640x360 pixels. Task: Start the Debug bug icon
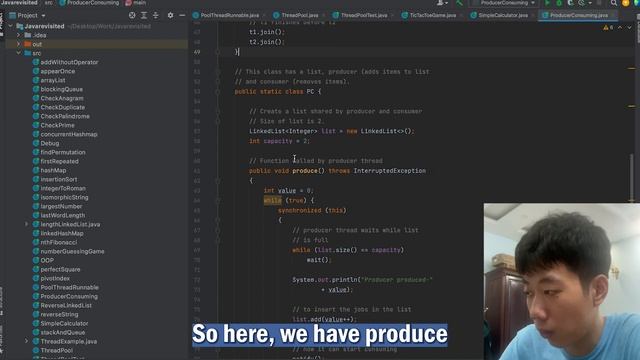click(559, 3)
